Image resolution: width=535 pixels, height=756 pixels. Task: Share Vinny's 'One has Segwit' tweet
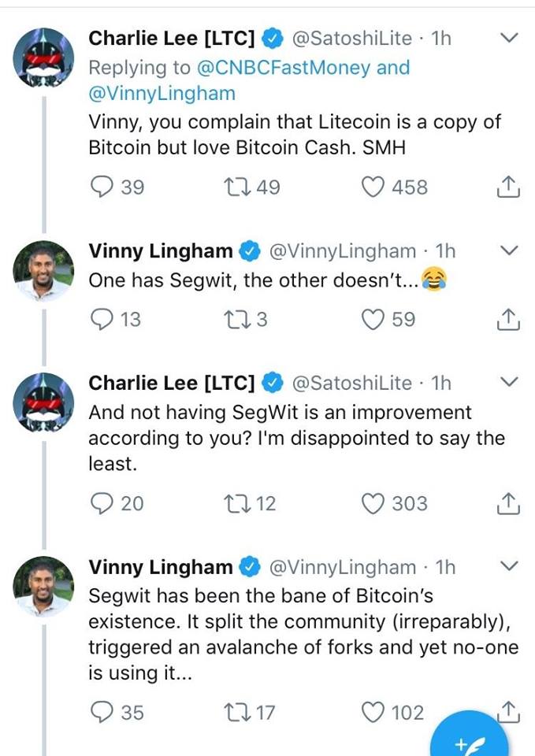509,319
